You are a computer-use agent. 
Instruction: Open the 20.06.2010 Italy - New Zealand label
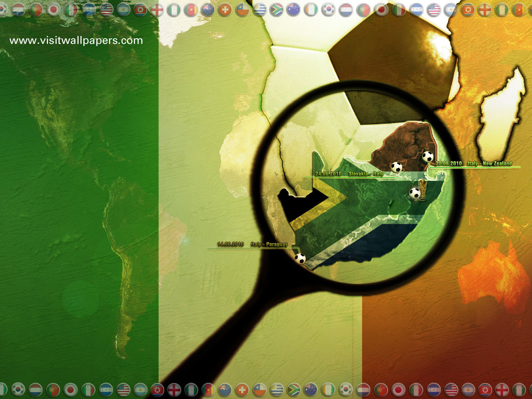[473, 163]
